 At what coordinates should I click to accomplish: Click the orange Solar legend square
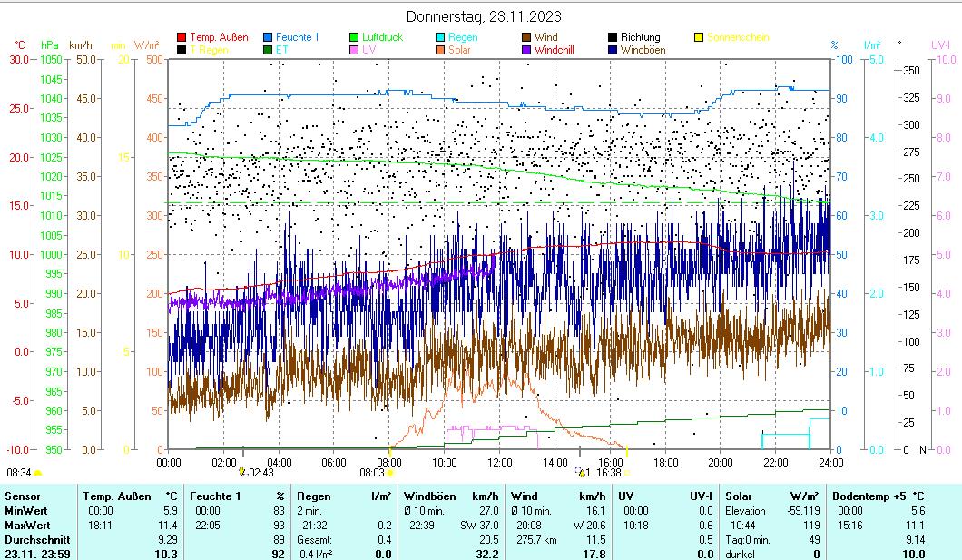click(x=440, y=50)
